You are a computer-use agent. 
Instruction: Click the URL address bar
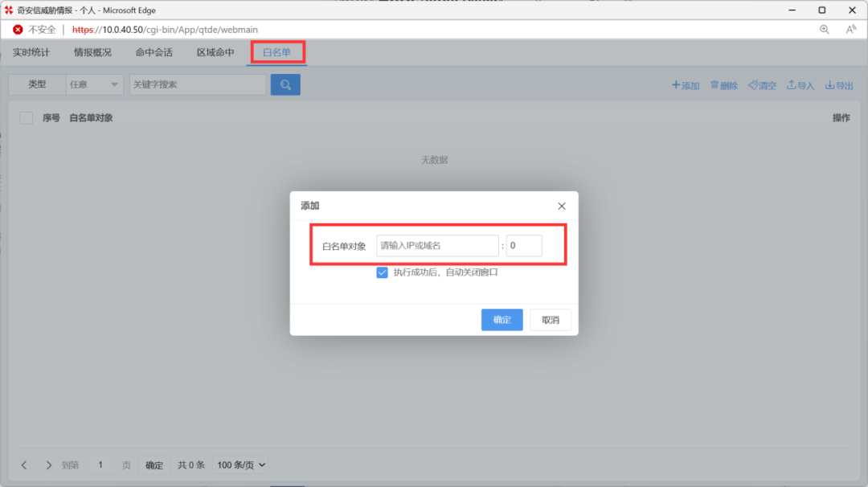(x=165, y=30)
